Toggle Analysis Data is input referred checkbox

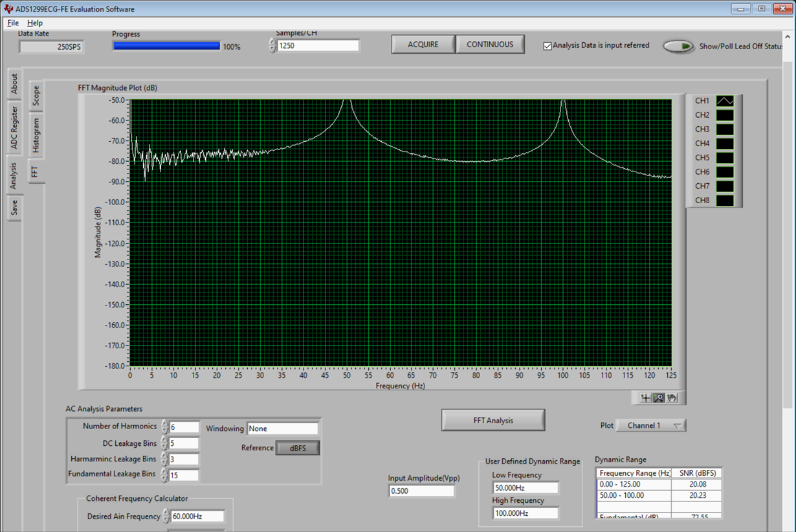click(547, 46)
